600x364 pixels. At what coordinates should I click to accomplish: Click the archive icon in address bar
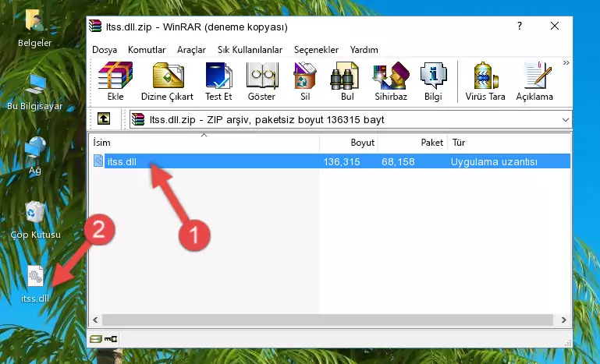tap(138, 119)
